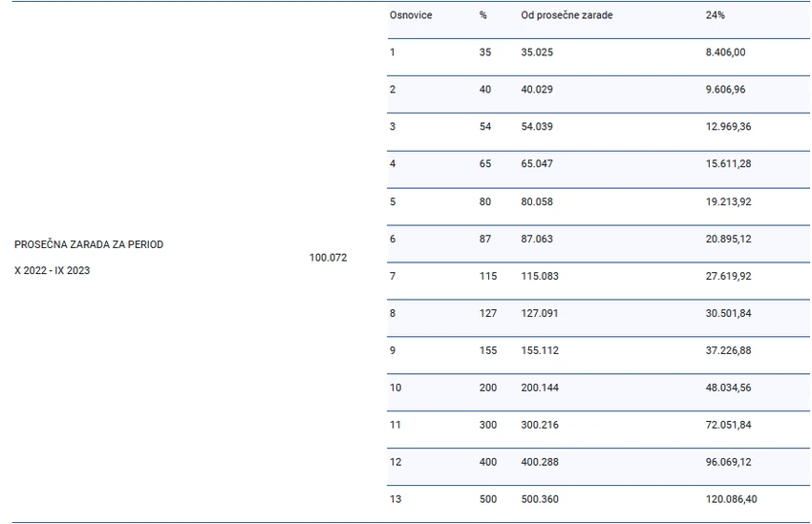Viewport: 812px width, 524px height.
Task: Click the 24% column header
Action: click(715, 15)
